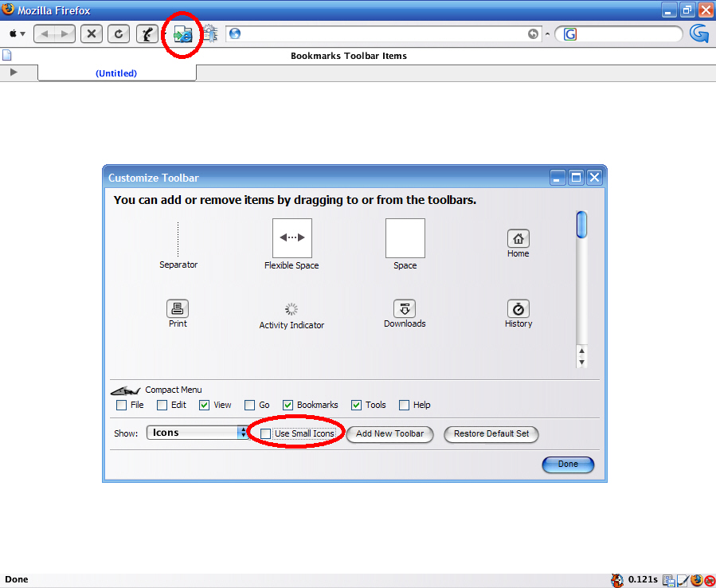Screen dimensions: 716x588
Task: Click the IE view toolbar icon
Action: tap(183, 35)
